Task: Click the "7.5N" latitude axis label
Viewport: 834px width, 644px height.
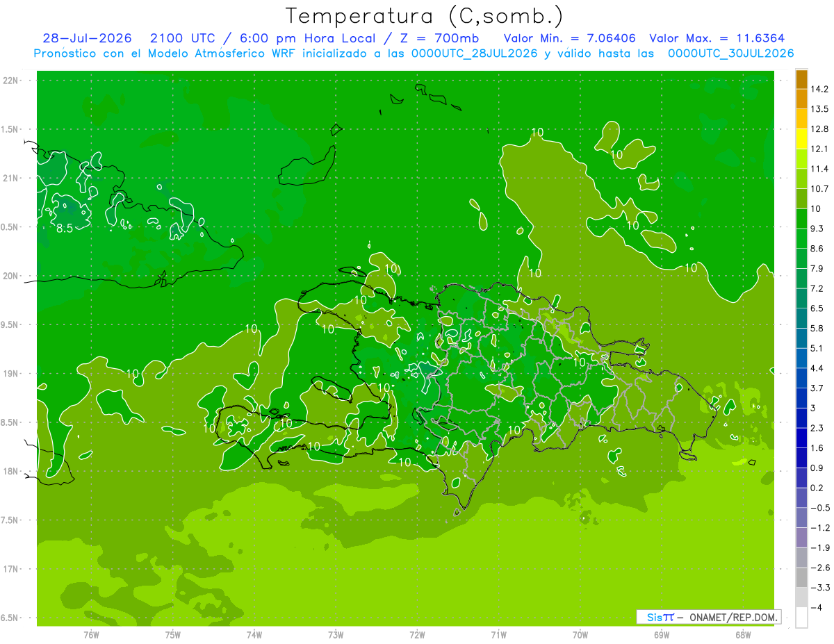Action: pyautogui.click(x=10, y=520)
